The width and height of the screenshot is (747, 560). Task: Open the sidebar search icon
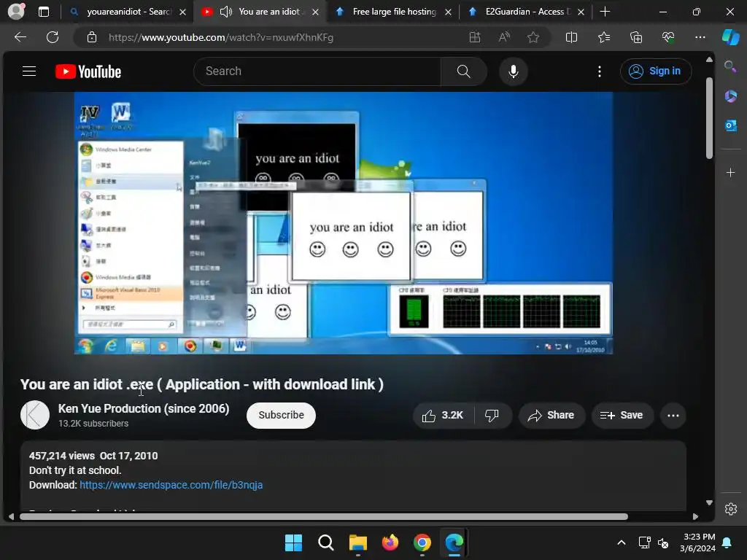click(730, 66)
